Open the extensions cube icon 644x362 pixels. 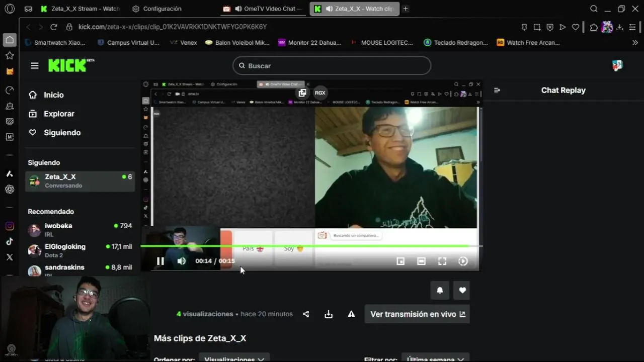pos(594,27)
